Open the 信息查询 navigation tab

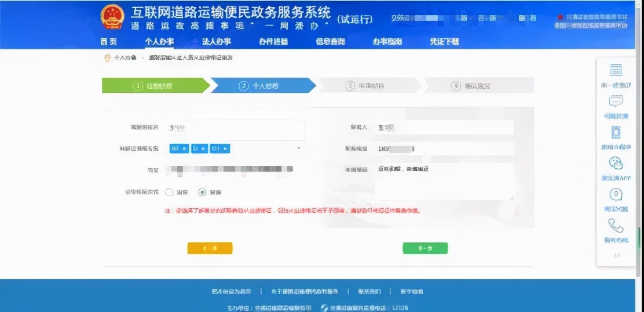click(x=330, y=42)
